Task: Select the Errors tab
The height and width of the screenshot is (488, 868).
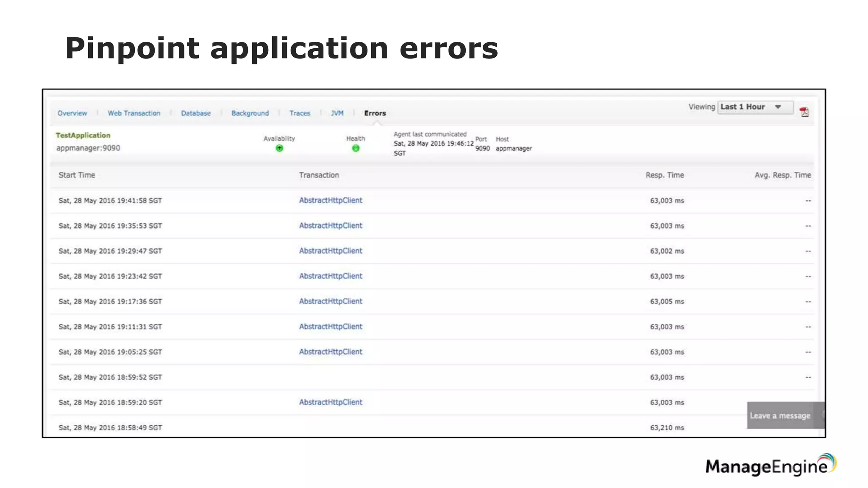Action: click(x=375, y=113)
